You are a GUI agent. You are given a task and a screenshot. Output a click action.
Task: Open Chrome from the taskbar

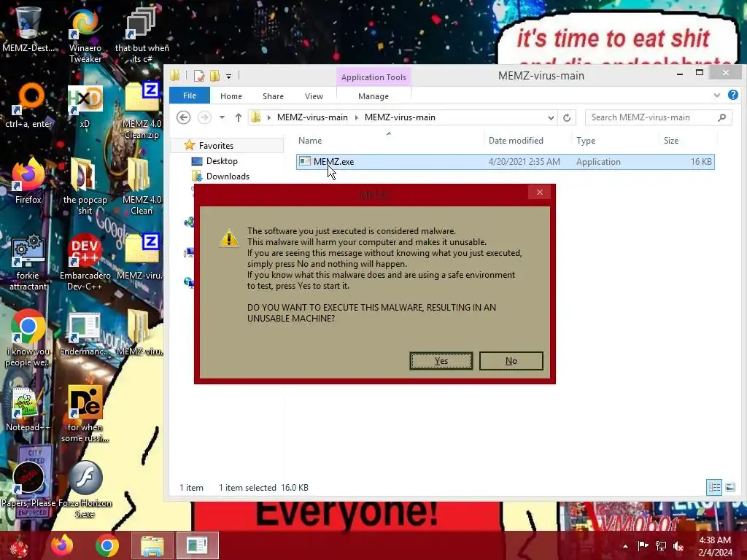pyautogui.click(x=107, y=545)
